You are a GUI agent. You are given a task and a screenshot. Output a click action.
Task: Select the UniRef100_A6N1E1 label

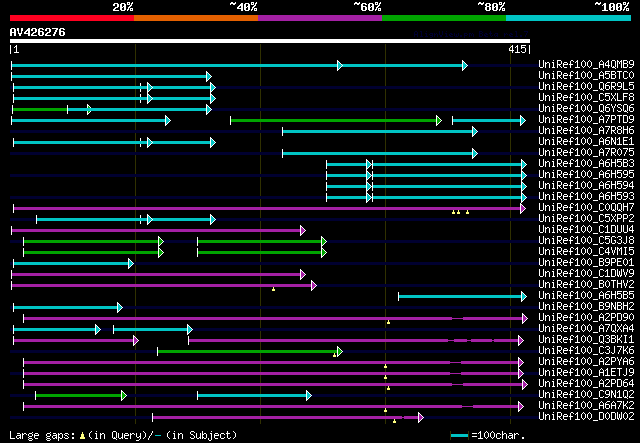coord(586,142)
